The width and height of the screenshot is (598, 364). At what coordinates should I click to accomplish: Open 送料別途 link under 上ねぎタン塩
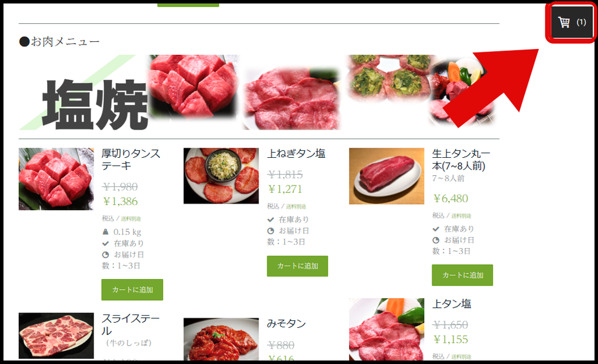tap(296, 207)
